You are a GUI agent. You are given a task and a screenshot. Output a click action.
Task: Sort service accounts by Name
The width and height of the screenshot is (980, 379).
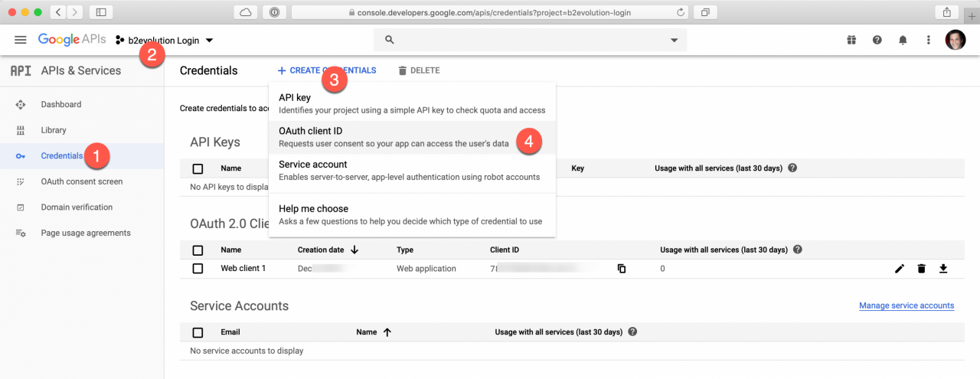coord(374,332)
